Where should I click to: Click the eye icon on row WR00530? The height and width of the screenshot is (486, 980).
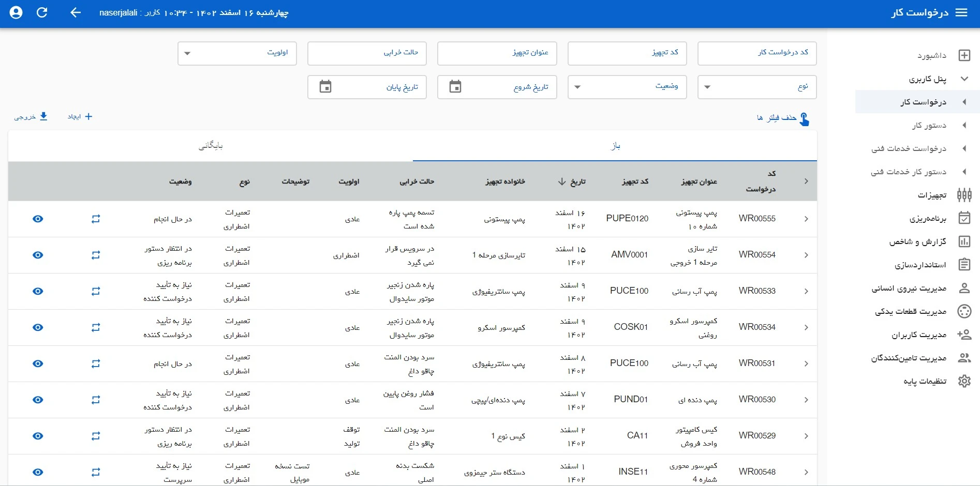coord(38,400)
